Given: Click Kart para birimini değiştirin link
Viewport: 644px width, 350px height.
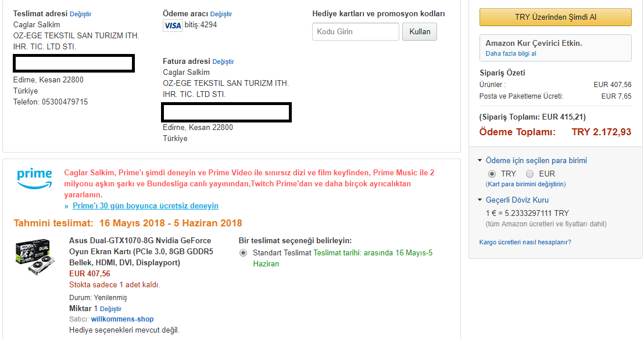Looking at the screenshot, I should point(525,184).
